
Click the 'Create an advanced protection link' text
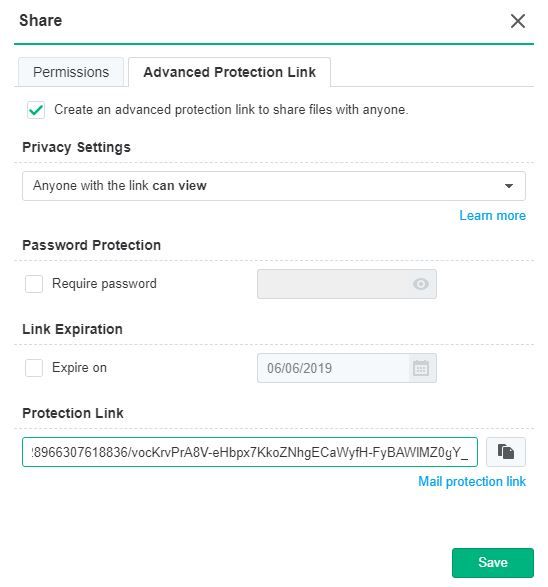pyautogui.click(x=231, y=110)
